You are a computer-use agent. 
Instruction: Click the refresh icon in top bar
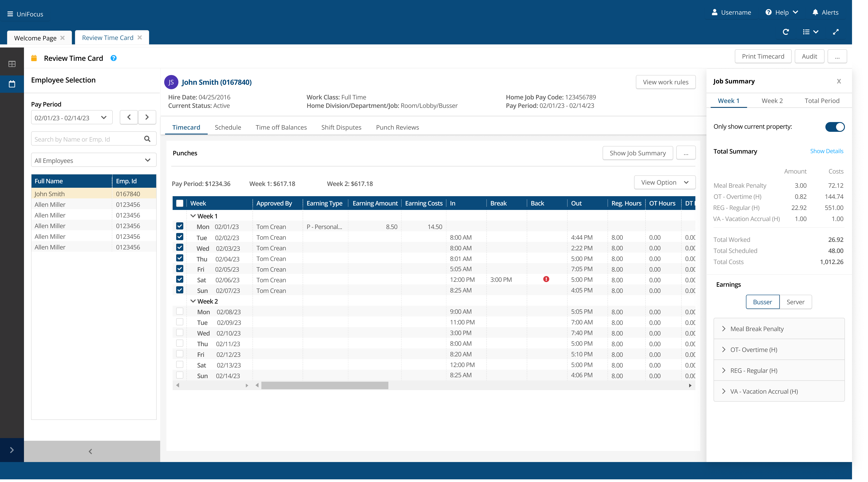(x=785, y=32)
